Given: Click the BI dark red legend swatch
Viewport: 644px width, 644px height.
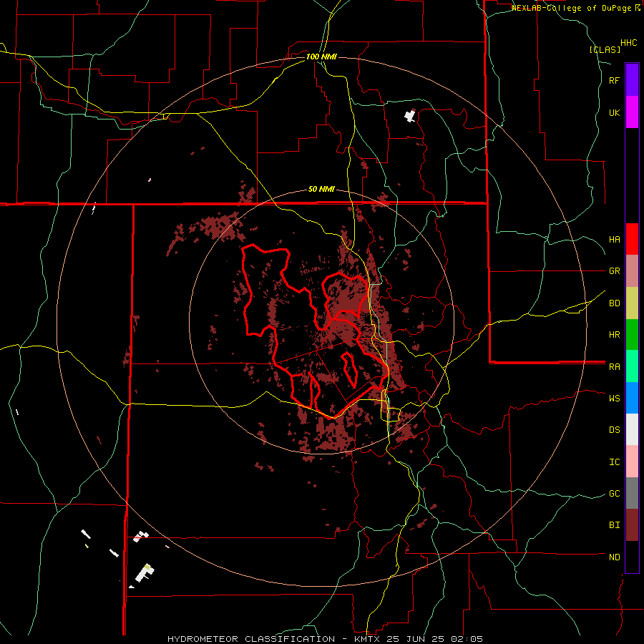Looking at the screenshot, I should [x=632, y=525].
